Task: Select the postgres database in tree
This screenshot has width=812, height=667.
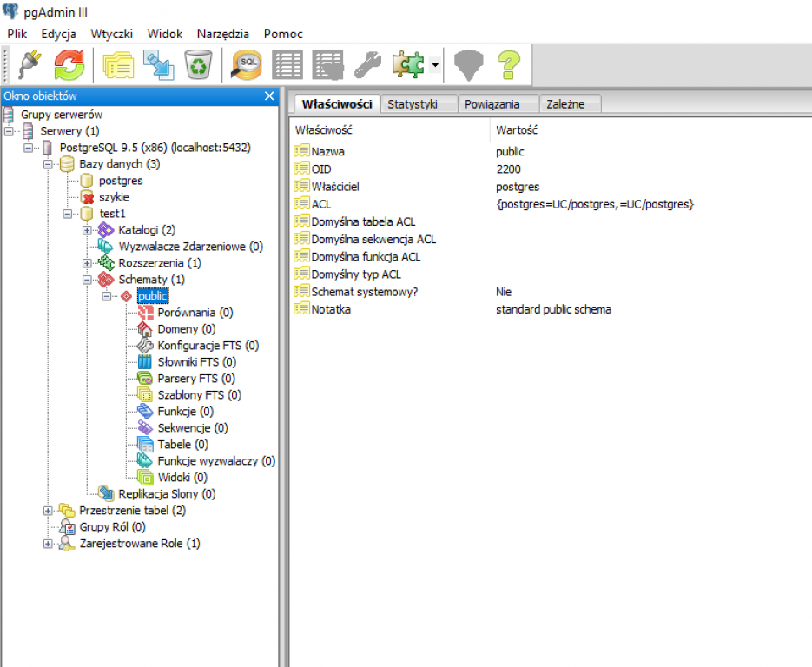Action: 121,181
